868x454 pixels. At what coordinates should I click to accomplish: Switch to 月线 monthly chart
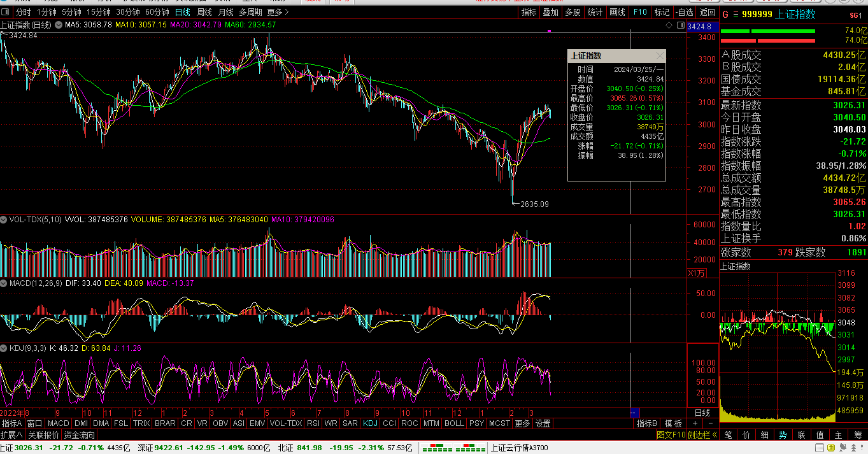[225, 12]
